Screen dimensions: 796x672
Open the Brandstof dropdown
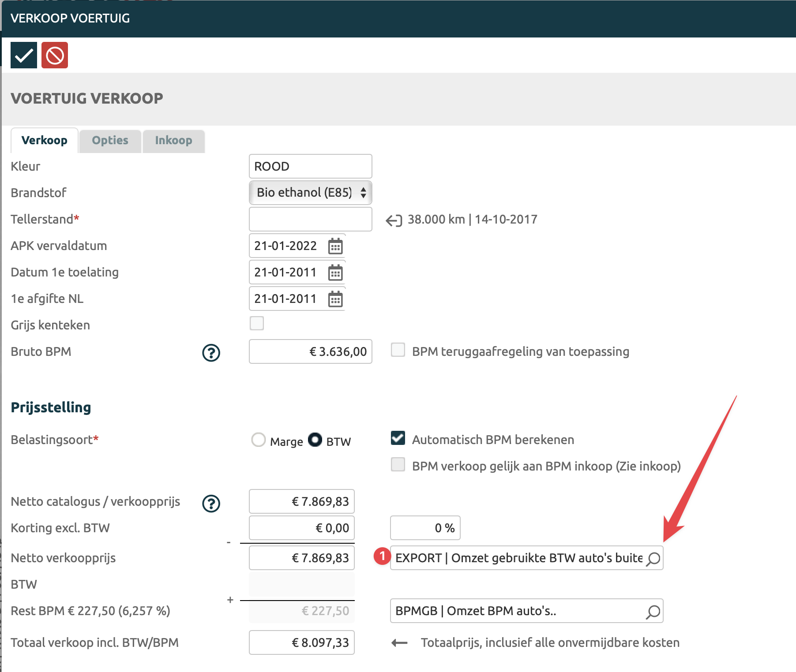pos(311,193)
